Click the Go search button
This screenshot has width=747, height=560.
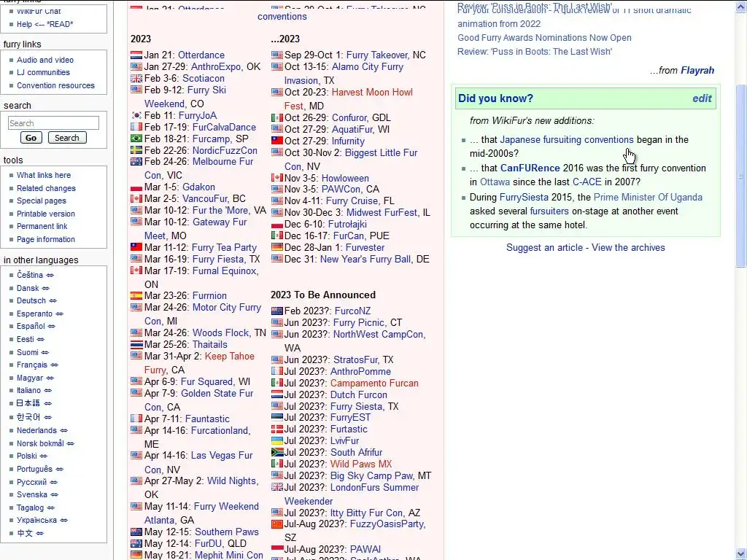coord(31,138)
